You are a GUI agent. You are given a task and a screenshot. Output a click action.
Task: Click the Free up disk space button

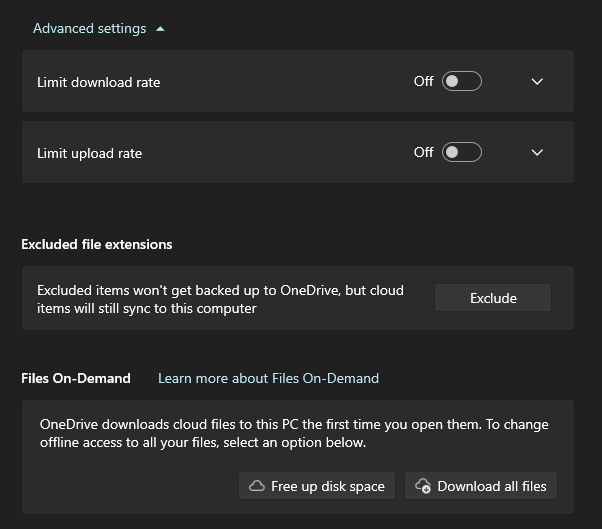[x=317, y=486]
